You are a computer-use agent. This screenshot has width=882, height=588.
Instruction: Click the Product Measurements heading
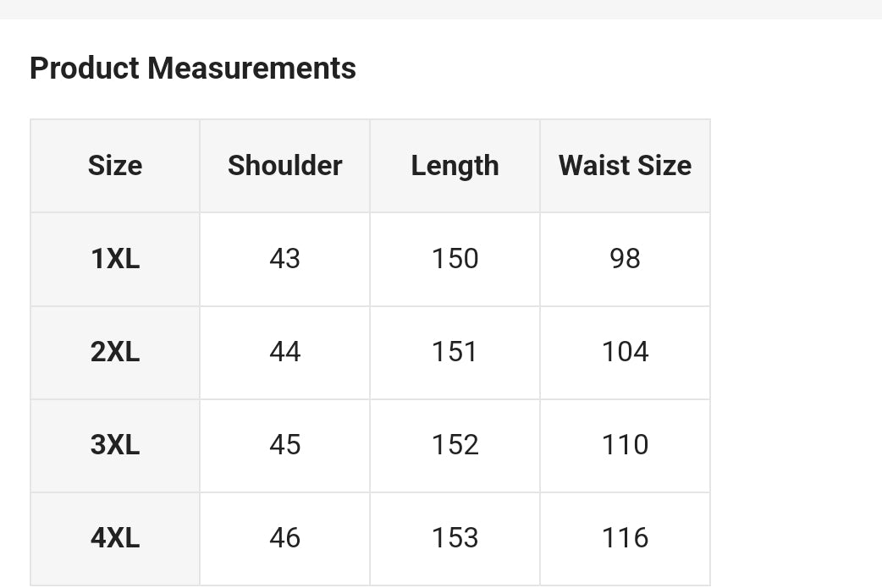193,68
